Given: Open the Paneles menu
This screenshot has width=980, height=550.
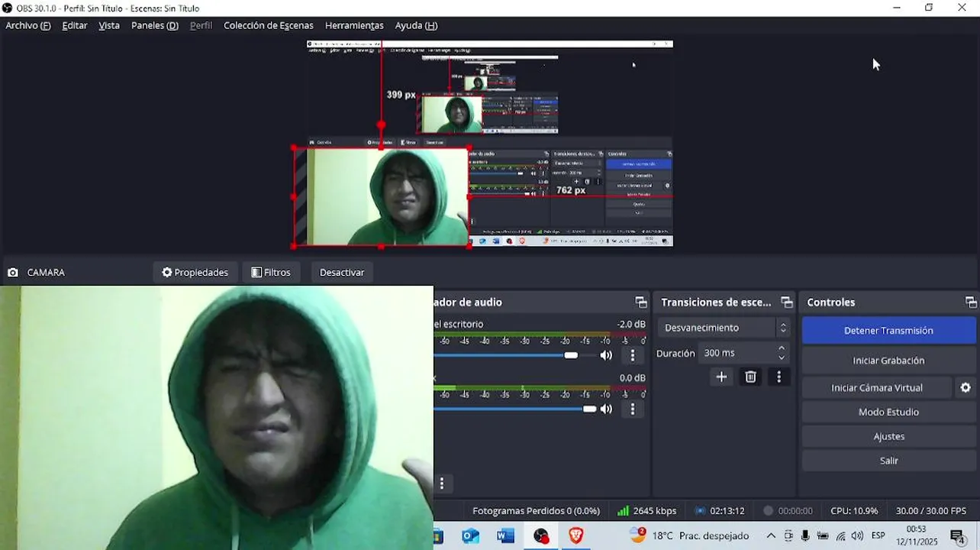Looking at the screenshot, I should tap(155, 25).
